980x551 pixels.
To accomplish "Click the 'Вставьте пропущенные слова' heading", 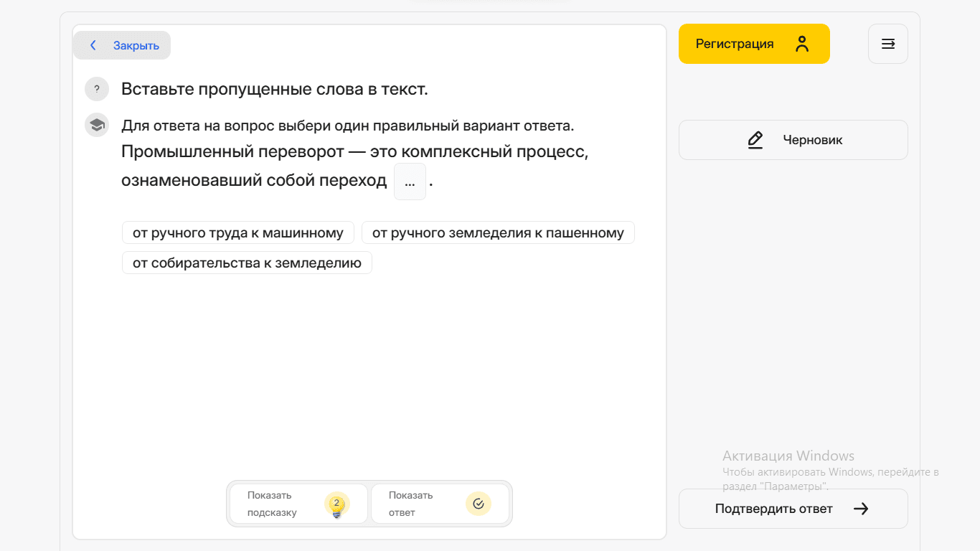I will [x=274, y=90].
